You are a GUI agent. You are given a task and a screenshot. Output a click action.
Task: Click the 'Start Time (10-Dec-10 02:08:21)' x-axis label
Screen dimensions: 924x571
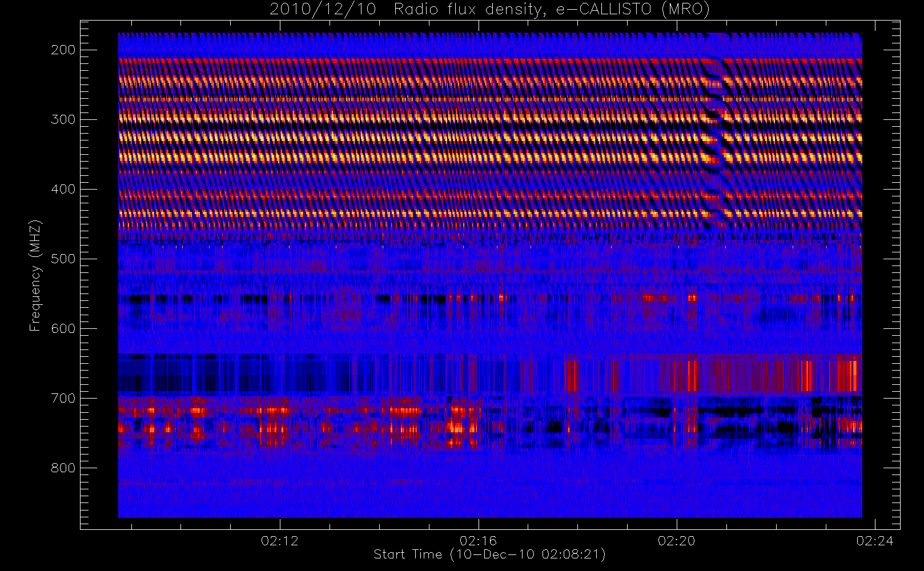point(489,554)
